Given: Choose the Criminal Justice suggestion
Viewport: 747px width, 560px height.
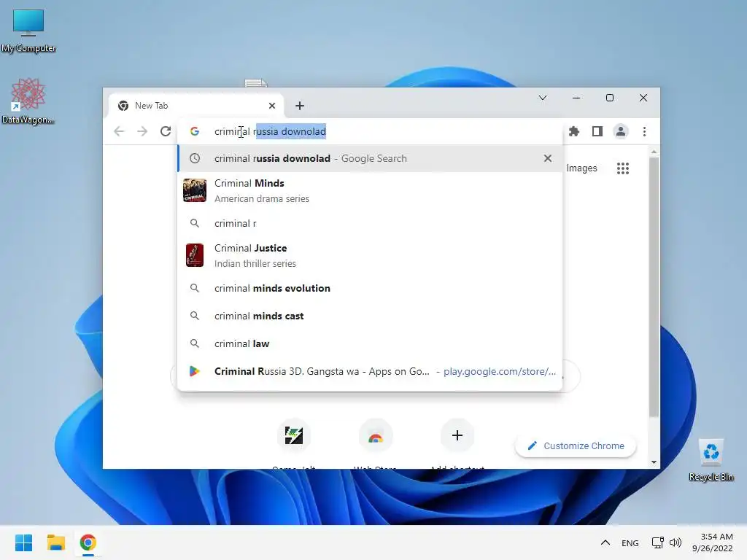Looking at the screenshot, I should 370,256.
